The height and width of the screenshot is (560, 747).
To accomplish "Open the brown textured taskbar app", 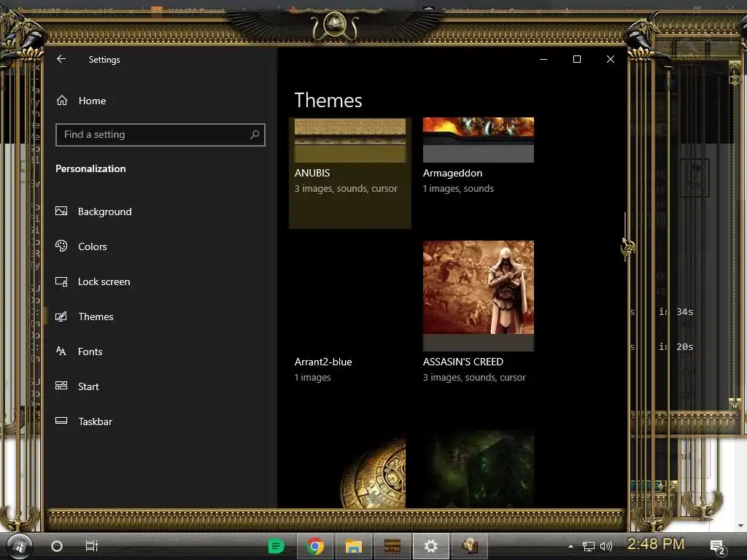I will pos(392,546).
